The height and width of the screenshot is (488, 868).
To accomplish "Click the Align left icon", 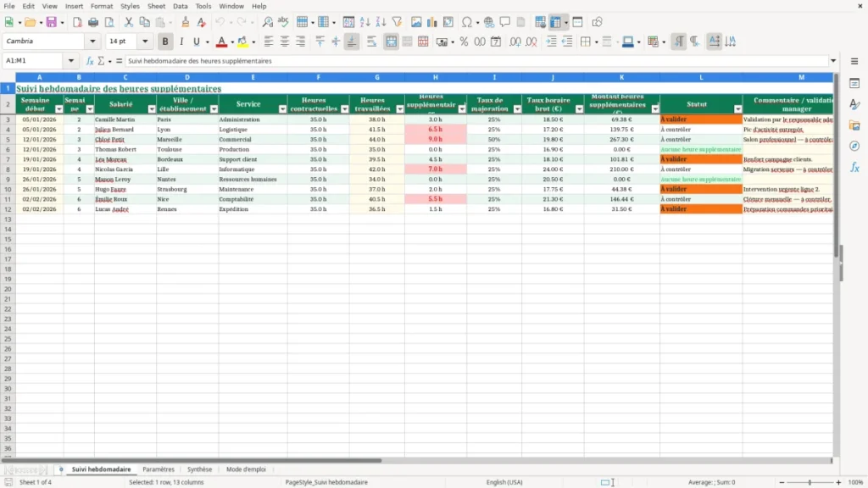I will click(x=269, y=42).
